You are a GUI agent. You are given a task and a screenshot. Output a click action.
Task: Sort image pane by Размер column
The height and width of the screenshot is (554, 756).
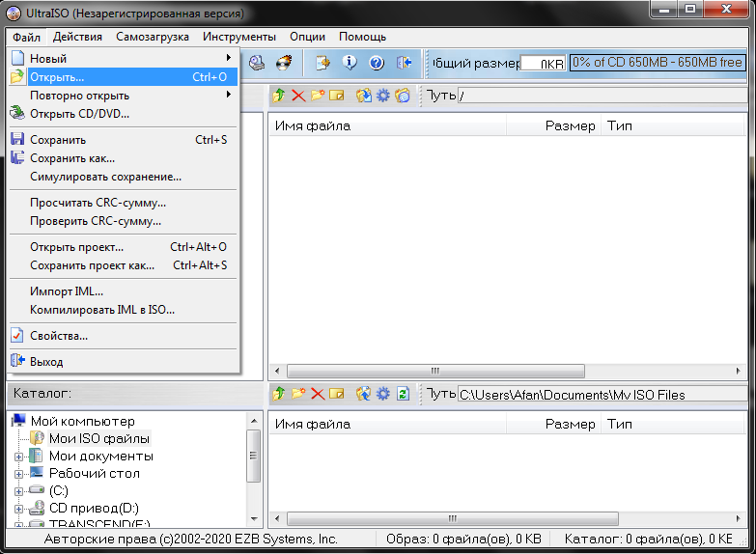(x=553, y=125)
